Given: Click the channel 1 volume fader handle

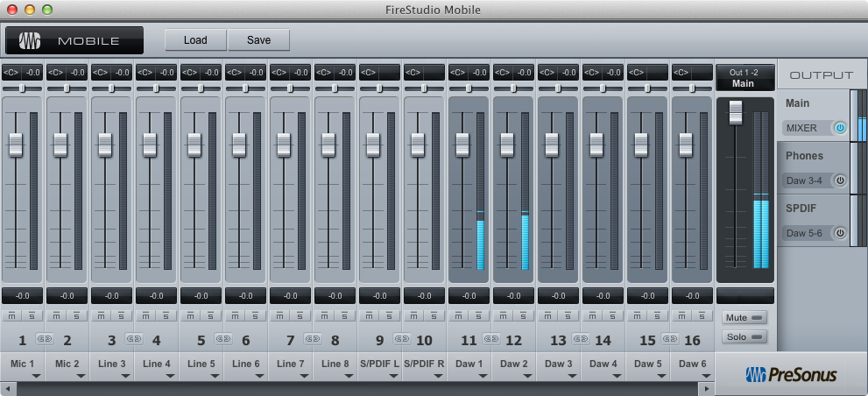Looking at the screenshot, I should pos(16,145).
